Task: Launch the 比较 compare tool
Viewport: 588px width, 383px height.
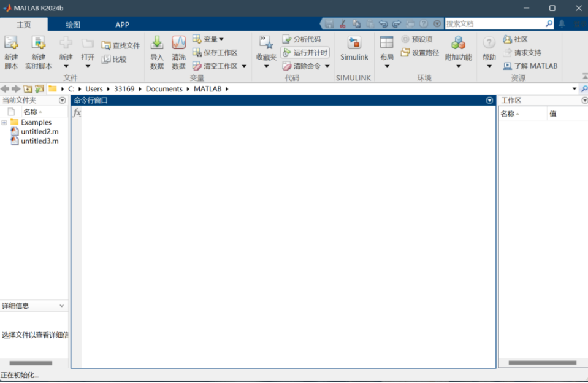Action: tap(115, 59)
